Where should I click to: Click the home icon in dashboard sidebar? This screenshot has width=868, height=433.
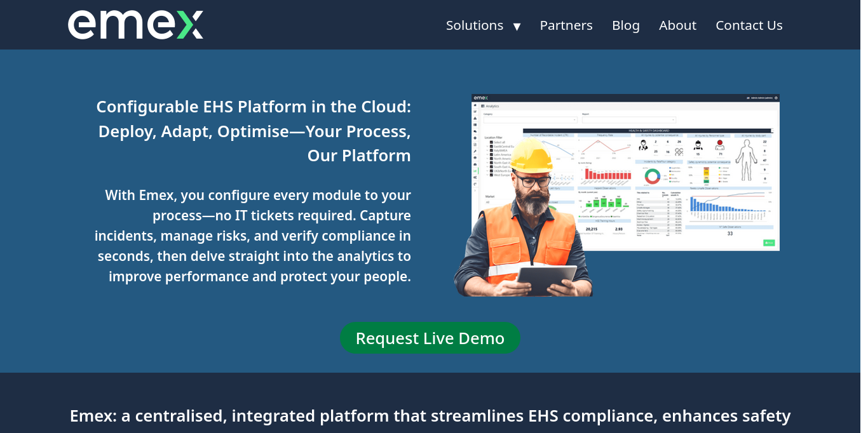pyautogui.click(x=475, y=105)
